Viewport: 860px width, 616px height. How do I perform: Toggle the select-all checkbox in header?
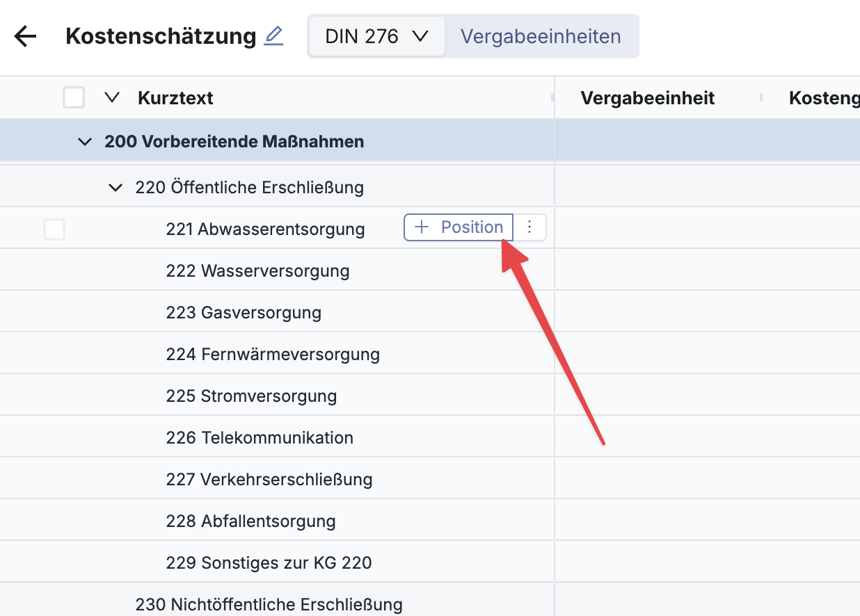coord(74,98)
